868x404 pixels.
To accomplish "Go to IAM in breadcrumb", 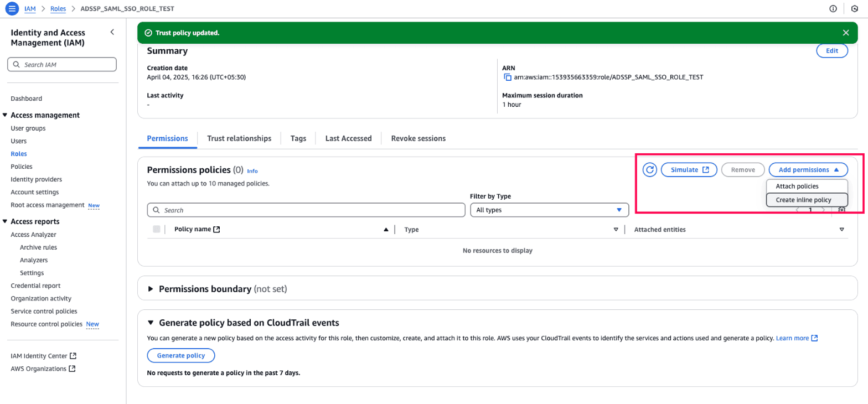I will (x=30, y=9).
